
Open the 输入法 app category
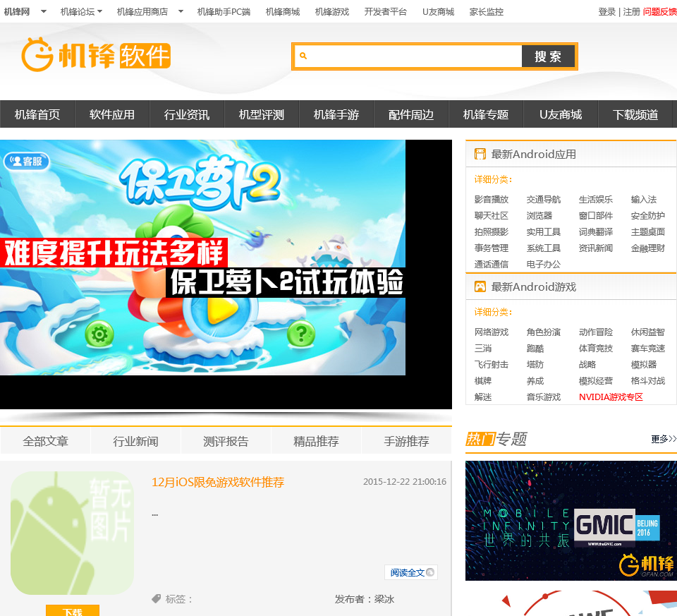click(644, 199)
